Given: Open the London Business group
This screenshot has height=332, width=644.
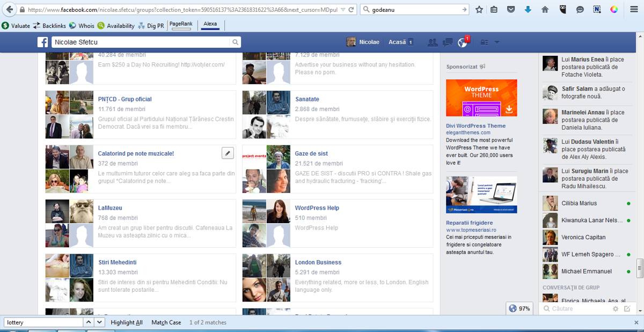Looking at the screenshot, I should [318, 262].
